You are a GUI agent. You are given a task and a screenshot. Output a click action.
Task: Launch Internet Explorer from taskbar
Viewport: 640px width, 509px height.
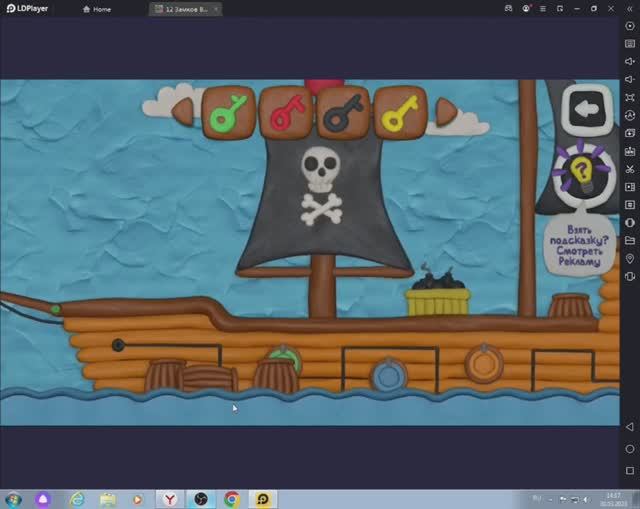(x=77, y=500)
